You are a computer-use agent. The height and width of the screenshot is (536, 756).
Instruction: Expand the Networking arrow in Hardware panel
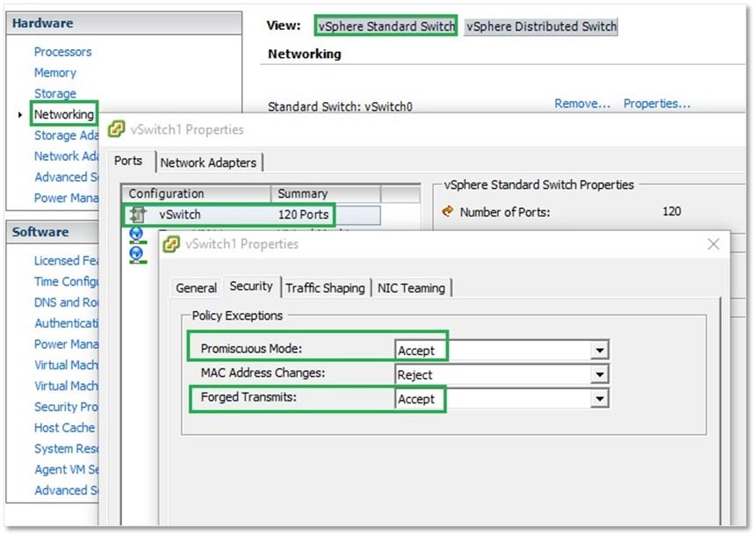point(20,115)
